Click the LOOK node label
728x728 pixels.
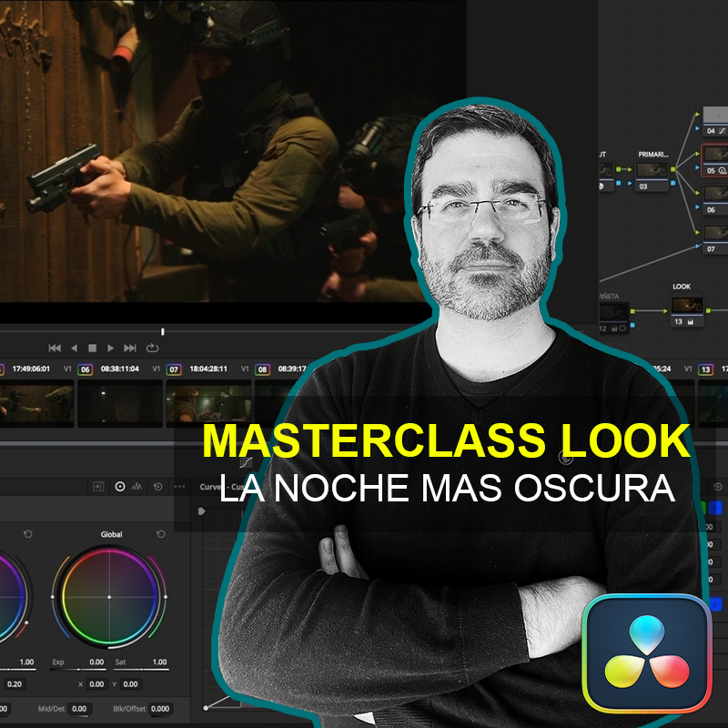tap(682, 287)
